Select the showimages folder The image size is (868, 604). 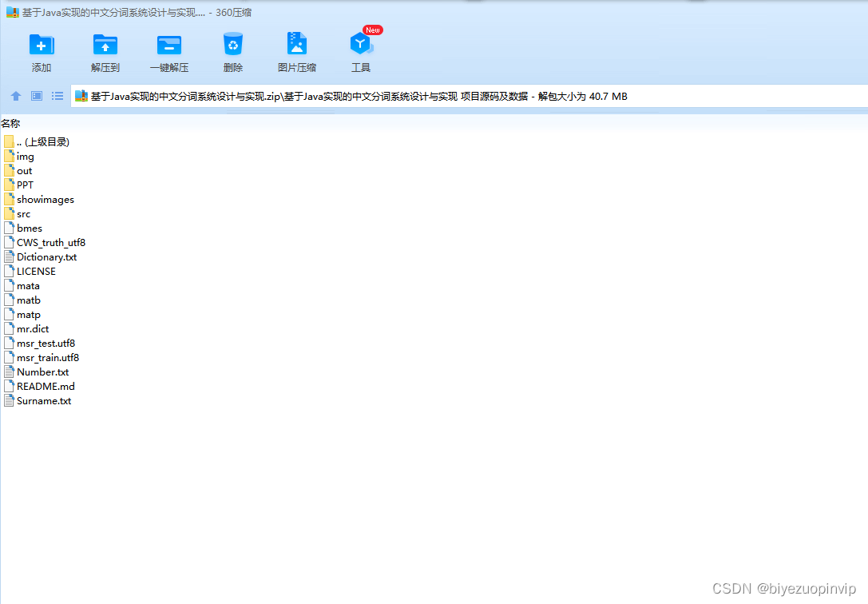click(45, 200)
